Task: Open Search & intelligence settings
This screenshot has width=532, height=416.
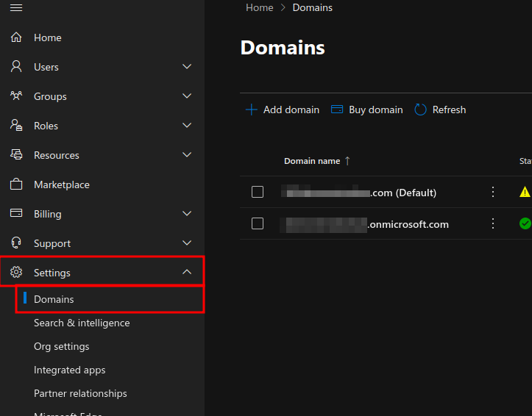Action: [82, 323]
